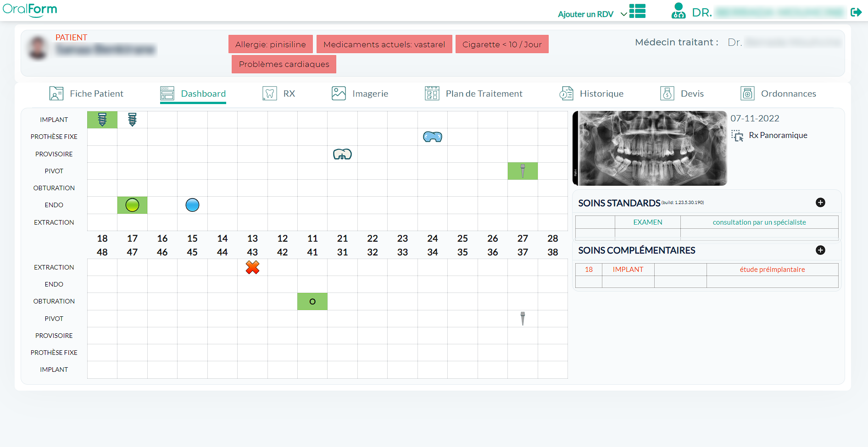Click the Medicaments actuels: vastarel tag
Image resolution: width=868 pixels, height=447 pixels.
[x=384, y=44]
